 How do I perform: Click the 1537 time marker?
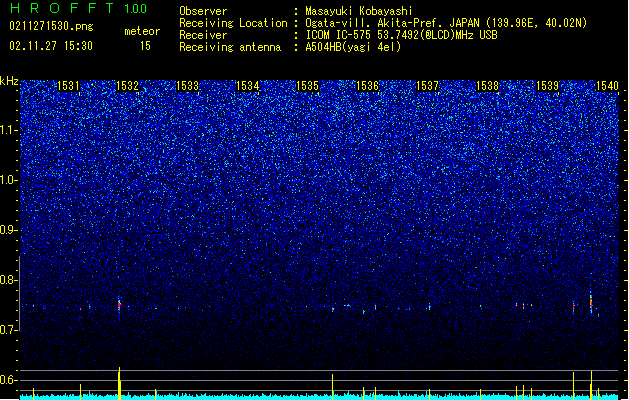coord(428,85)
